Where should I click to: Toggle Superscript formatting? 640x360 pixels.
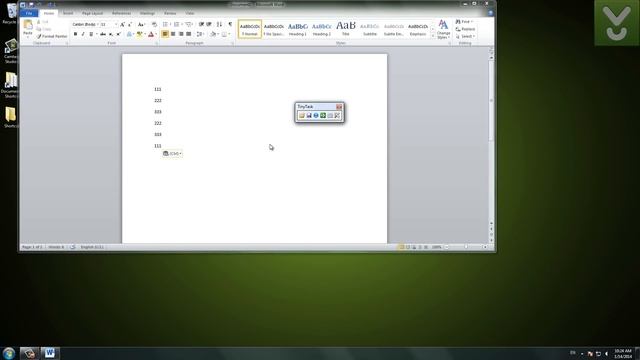[118, 34]
